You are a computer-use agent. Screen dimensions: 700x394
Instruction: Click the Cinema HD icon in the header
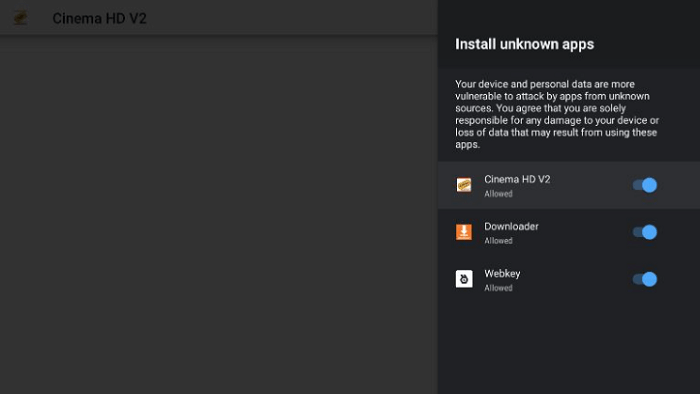tap(21, 18)
